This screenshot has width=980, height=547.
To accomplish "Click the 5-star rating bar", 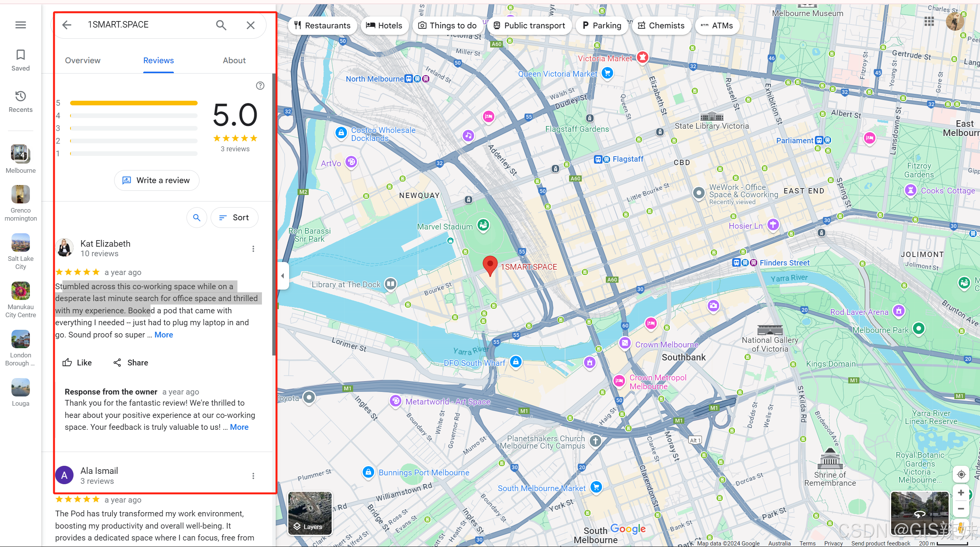I will pyautogui.click(x=134, y=103).
